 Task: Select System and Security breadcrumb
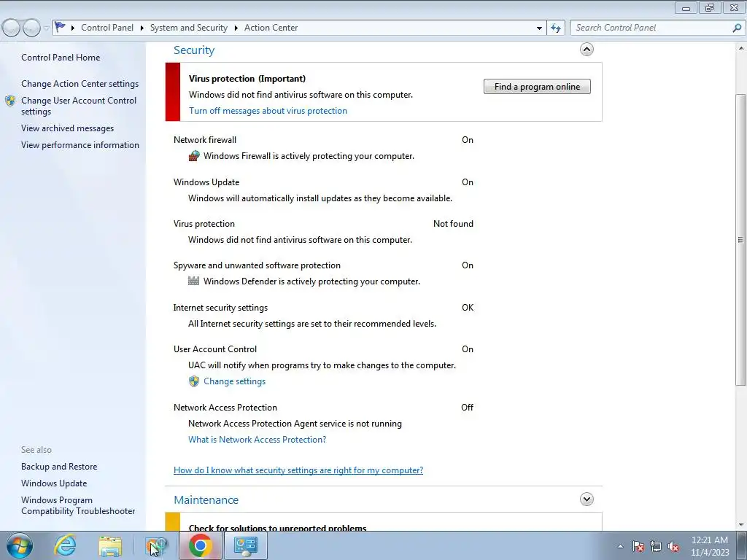pos(189,28)
